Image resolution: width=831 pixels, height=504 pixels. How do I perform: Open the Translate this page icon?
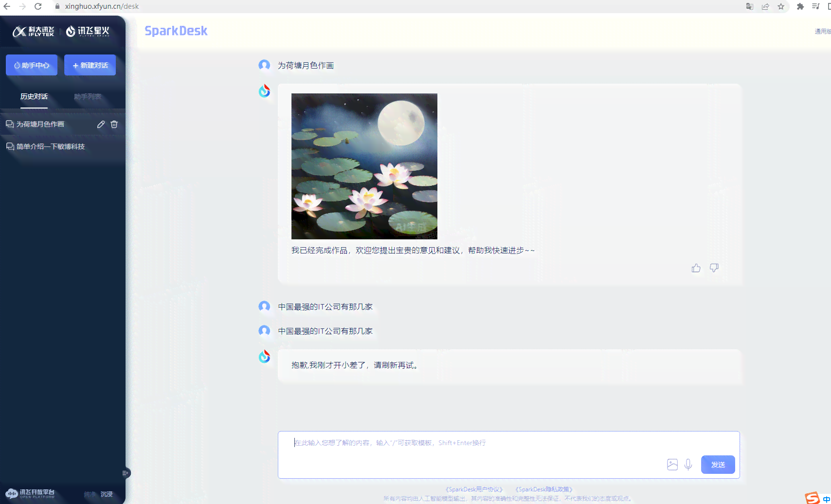point(750,6)
